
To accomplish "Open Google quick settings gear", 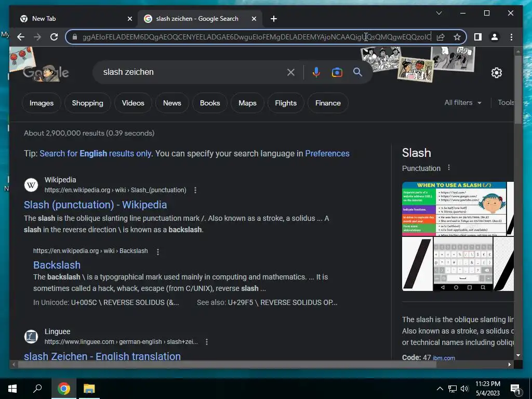I will point(496,73).
